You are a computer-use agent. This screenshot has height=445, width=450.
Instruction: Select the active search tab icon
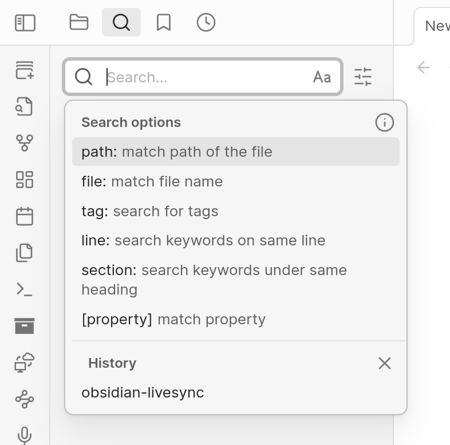(x=121, y=22)
